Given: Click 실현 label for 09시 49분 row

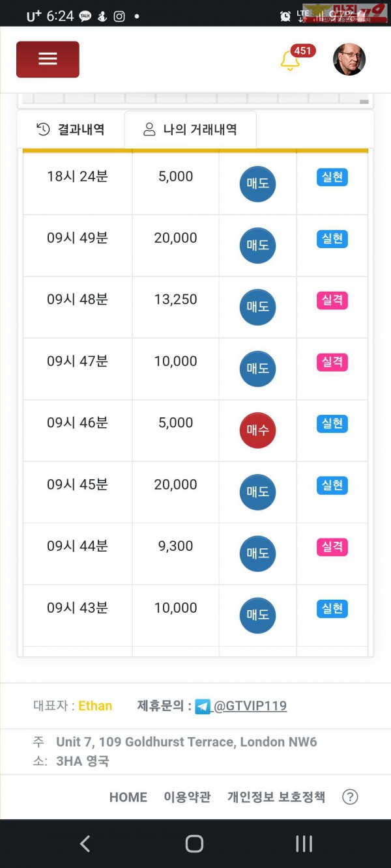Looking at the screenshot, I should pos(332,239).
